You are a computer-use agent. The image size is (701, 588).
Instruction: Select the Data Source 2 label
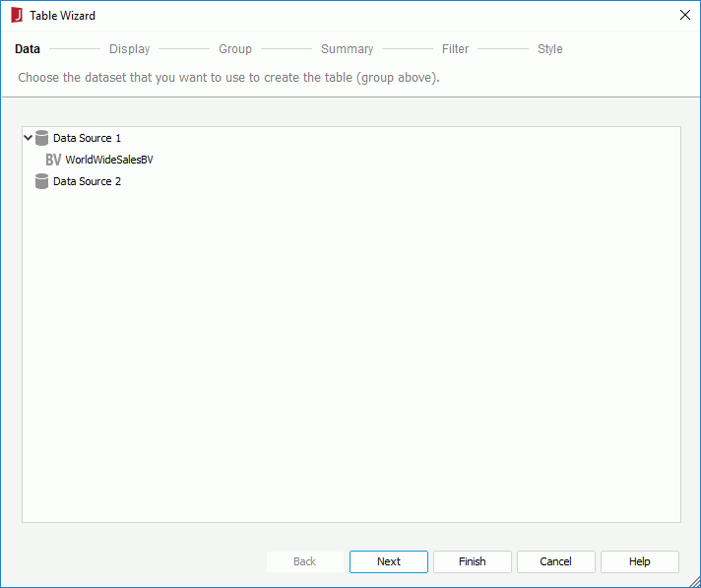click(x=88, y=181)
